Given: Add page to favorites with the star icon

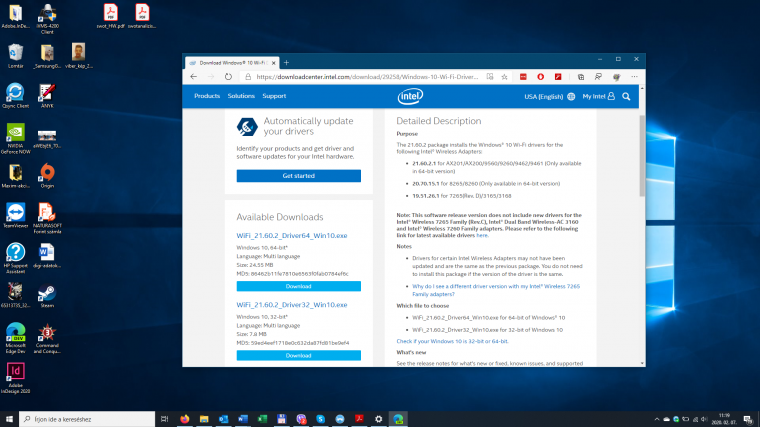Looking at the screenshot, I should click(504, 77).
